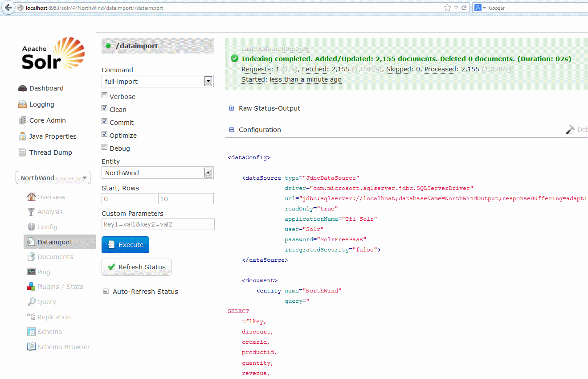The width and height of the screenshot is (588, 379).
Task: Click the Dataimport document icon
Action: (32, 242)
